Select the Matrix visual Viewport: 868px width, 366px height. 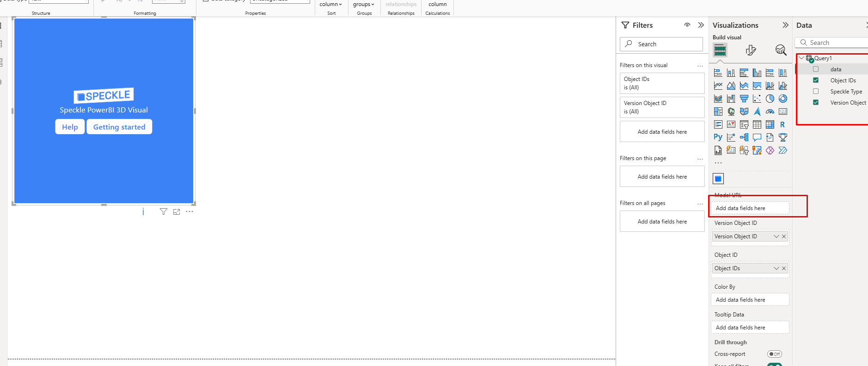tap(770, 124)
